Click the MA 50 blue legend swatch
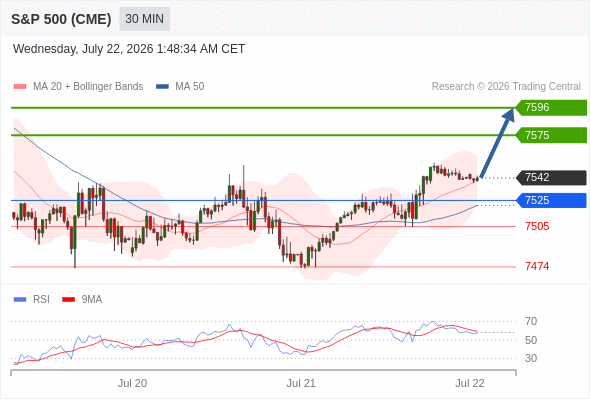590x400 pixels. point(162,87)
